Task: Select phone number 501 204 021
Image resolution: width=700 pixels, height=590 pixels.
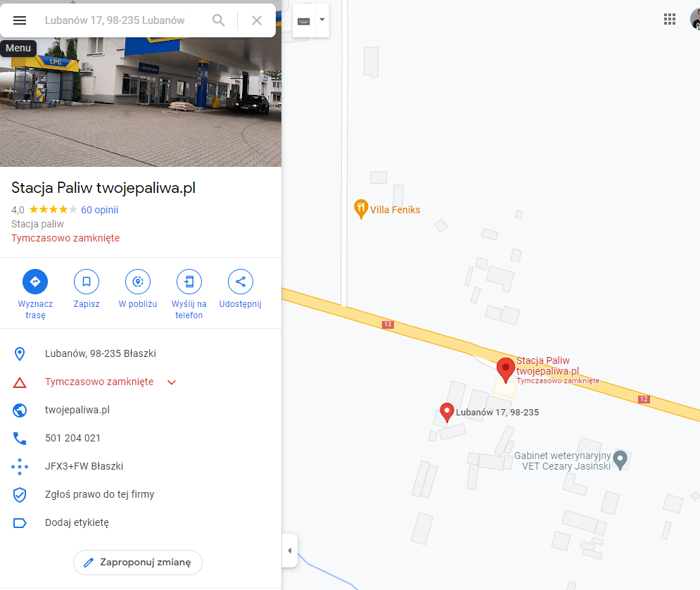Action: click(72, 438)
